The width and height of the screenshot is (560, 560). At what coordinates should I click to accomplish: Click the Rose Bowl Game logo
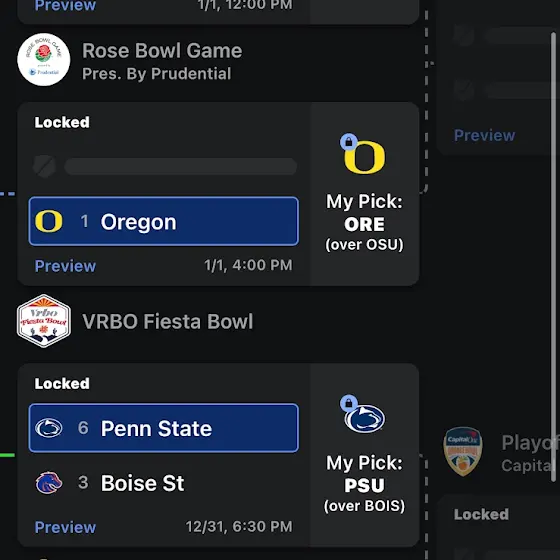pyautogui.click(x=44, y=60)
